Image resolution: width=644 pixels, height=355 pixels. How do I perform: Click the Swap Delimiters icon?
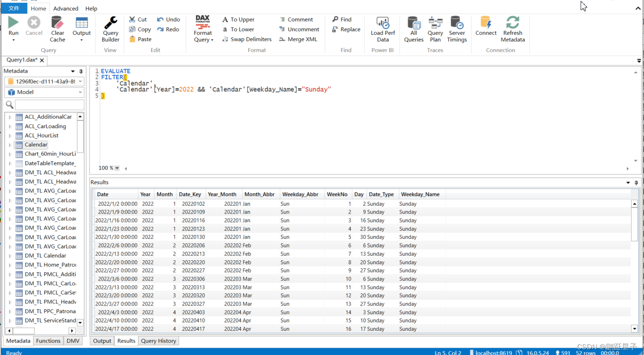point(247,39)
